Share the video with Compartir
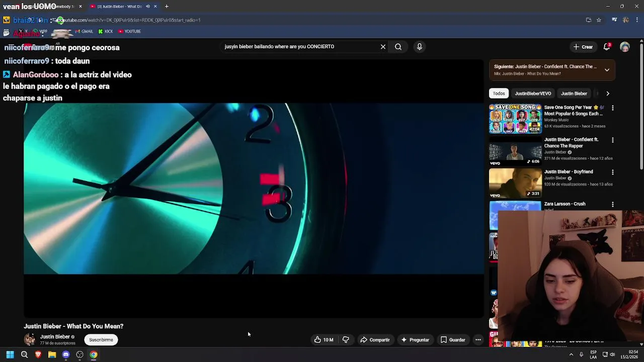This screenshot has width=644, height=362. 375,340
